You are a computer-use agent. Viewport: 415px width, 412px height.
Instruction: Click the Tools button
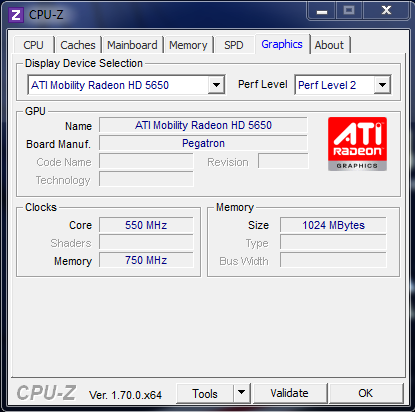205,393
